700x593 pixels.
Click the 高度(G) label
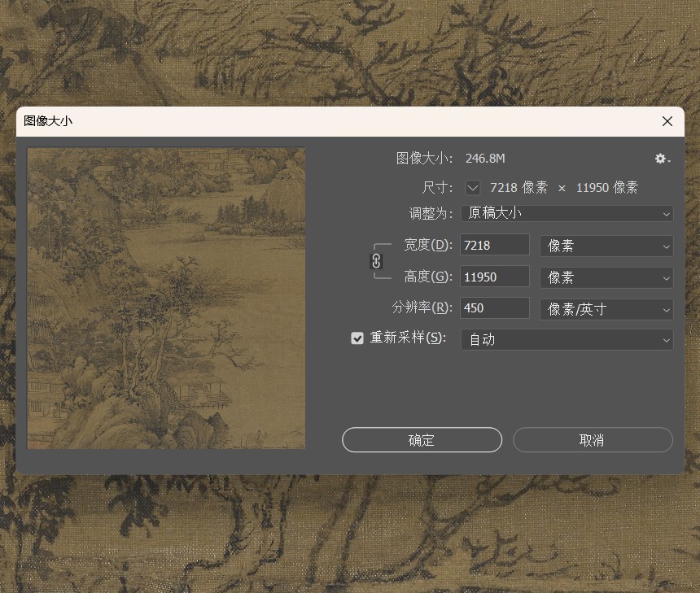[x=428, y=277]
